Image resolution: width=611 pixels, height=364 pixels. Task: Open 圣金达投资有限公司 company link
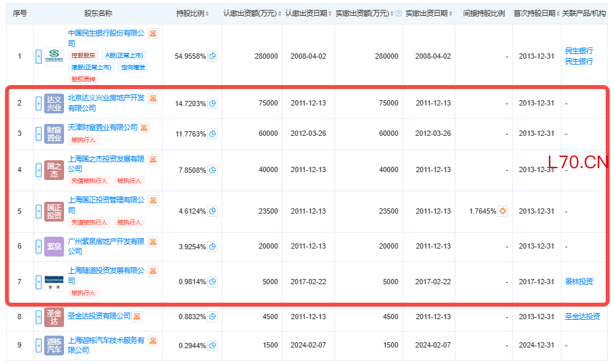99,316
